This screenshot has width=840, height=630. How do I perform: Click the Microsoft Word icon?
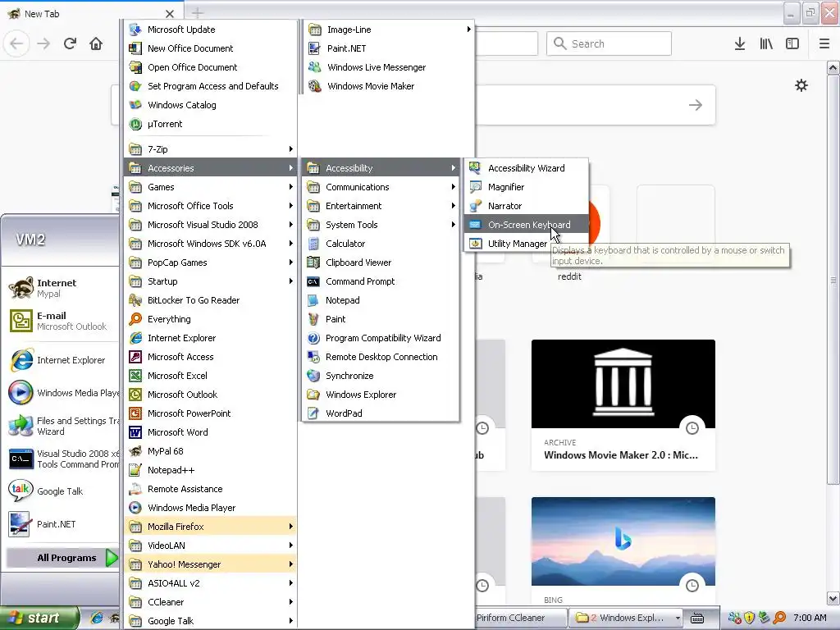[135, 432]
